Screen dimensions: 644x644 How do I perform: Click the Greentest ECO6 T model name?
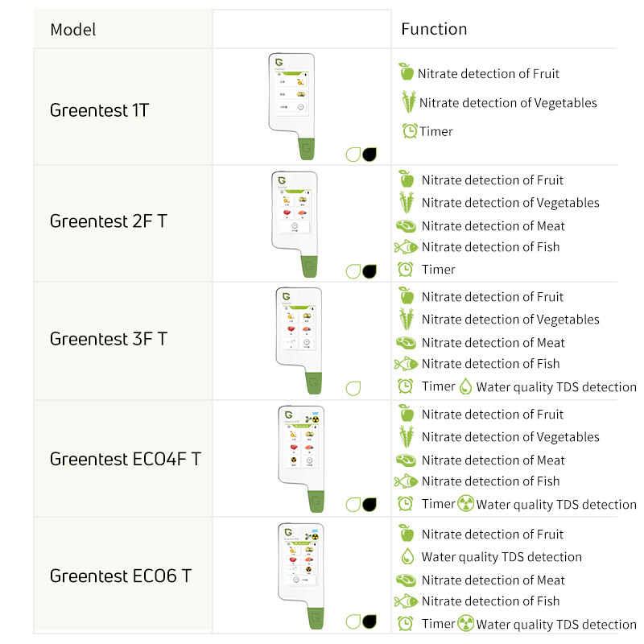point(121,576)
